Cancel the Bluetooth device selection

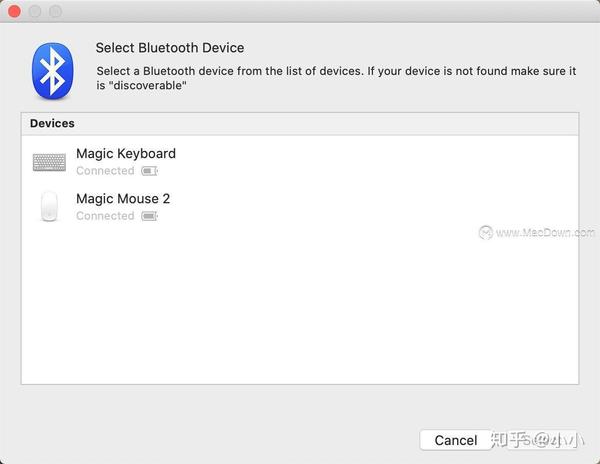pos(455,440)
